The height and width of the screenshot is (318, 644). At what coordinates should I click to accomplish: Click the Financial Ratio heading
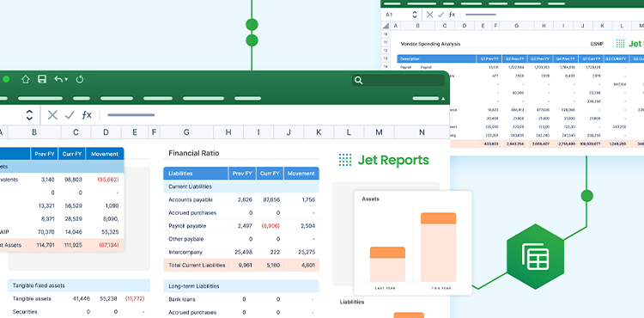click(x=194, y=153)
